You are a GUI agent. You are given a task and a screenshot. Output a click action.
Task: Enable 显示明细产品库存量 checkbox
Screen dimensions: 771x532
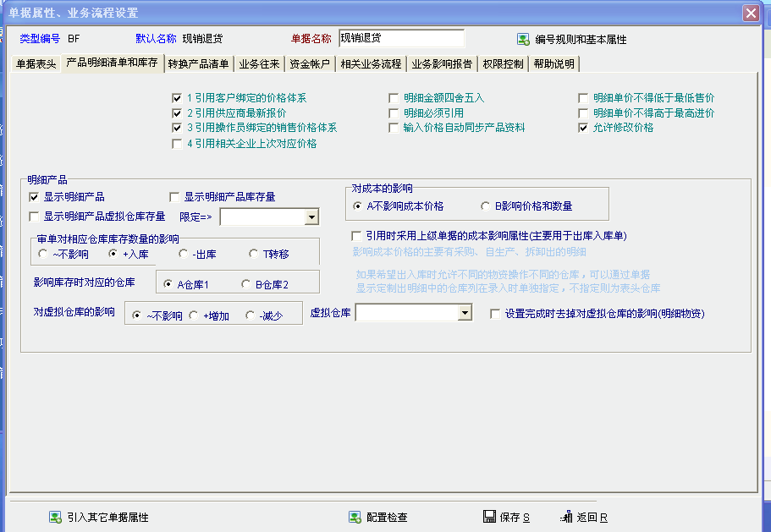(x=175, y=197)
